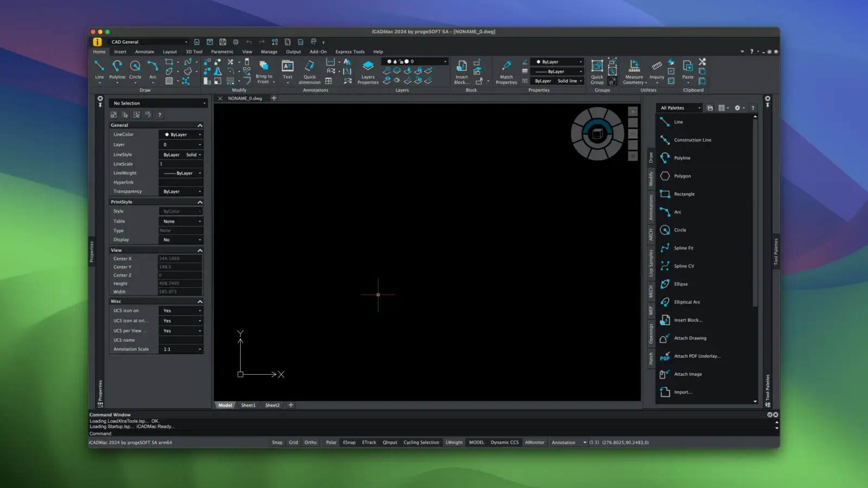Click the Text tool button

point(288,67)
